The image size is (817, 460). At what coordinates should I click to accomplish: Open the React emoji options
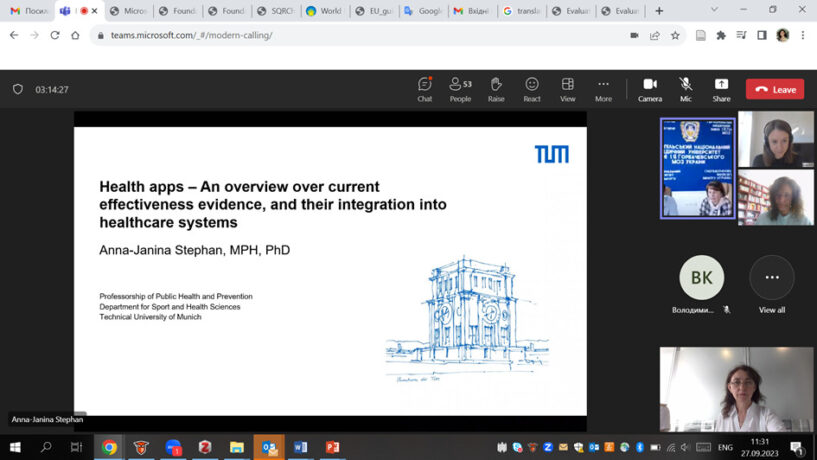[532, 89]
